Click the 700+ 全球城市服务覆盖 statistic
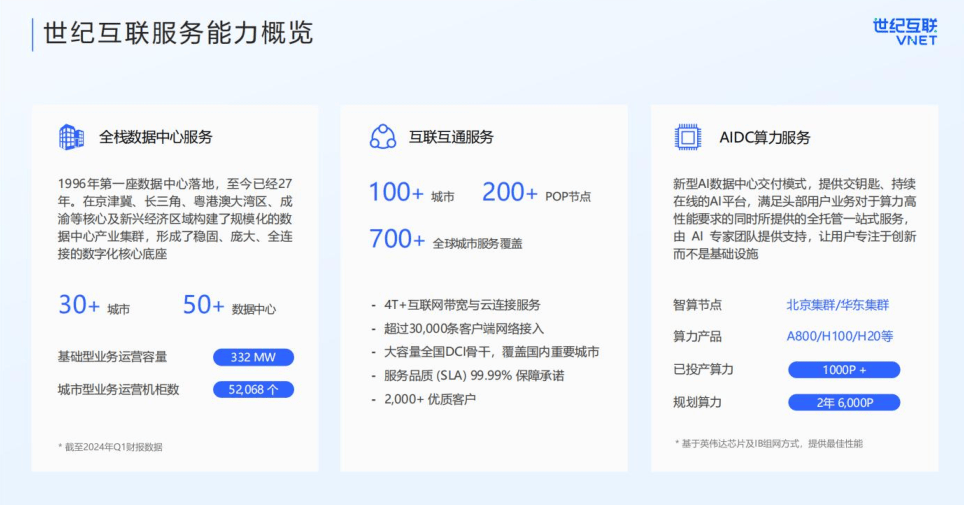The image size is (964, 505). click(445, 240)
